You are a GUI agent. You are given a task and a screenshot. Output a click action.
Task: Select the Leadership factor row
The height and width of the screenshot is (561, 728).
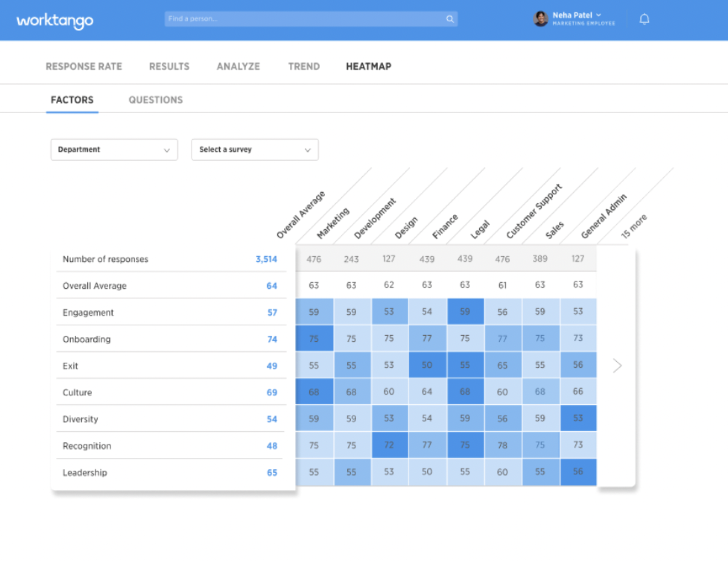pyautogui.click(x=85, y=472)
